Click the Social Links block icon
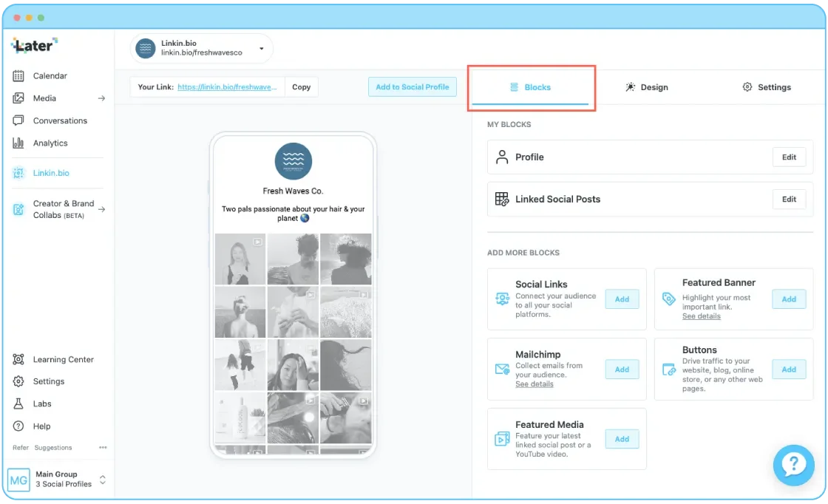This screenshot has height=504, width=828. tap(502, 299)
